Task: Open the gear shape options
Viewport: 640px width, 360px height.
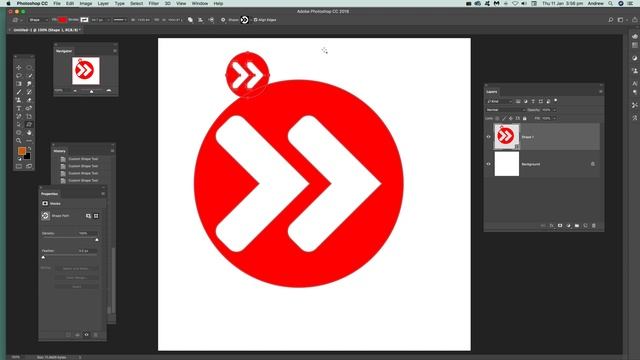Action: pyautogui.click(x=223, y=20)
